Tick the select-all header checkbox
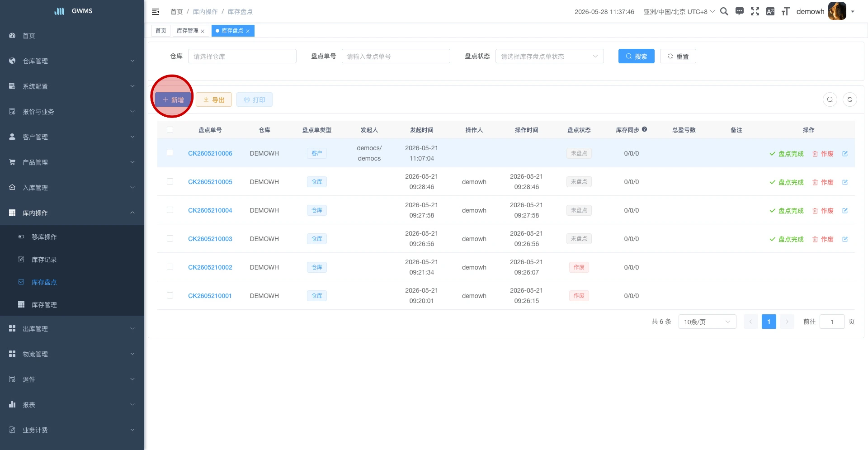 point(170,130)
